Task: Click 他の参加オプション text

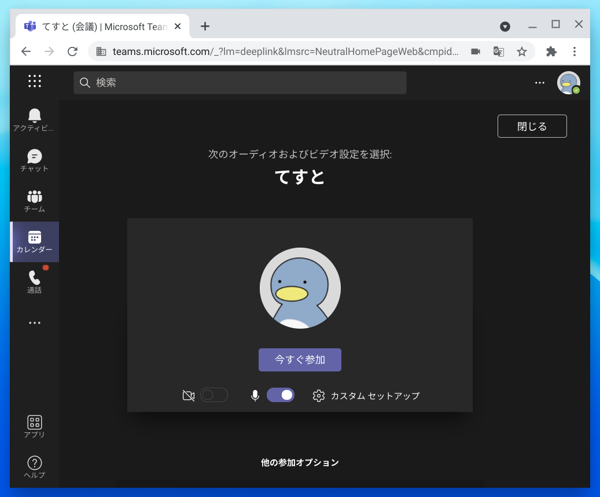Action: click(300, 463)
